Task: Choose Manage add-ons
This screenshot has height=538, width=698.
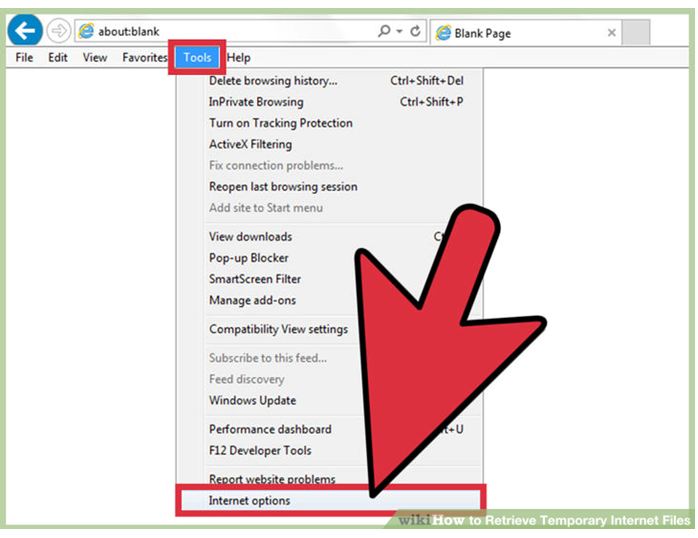Action: (x=329, y=300)
